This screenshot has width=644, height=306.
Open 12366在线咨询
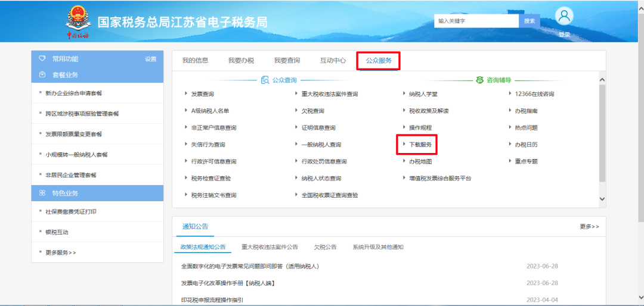534,94
